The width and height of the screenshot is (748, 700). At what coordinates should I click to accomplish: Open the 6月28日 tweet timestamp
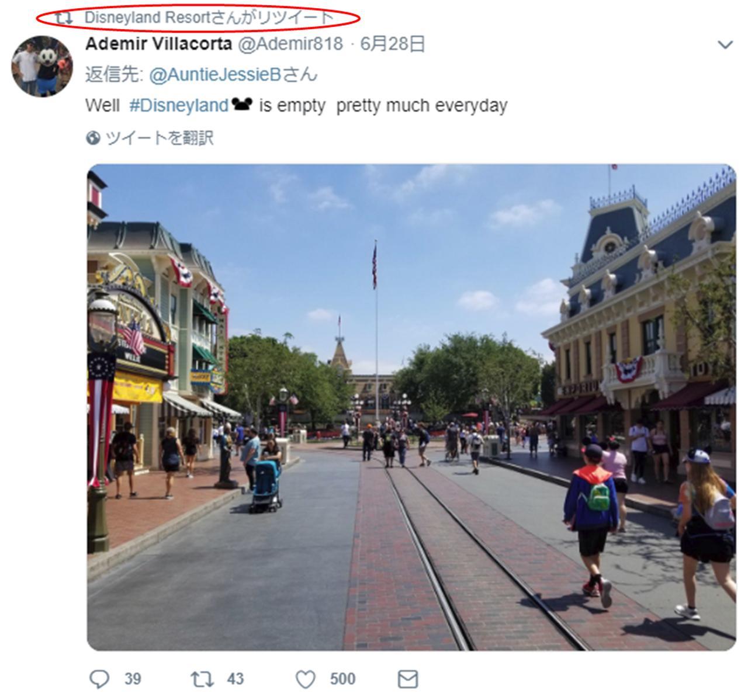(392, 44)
